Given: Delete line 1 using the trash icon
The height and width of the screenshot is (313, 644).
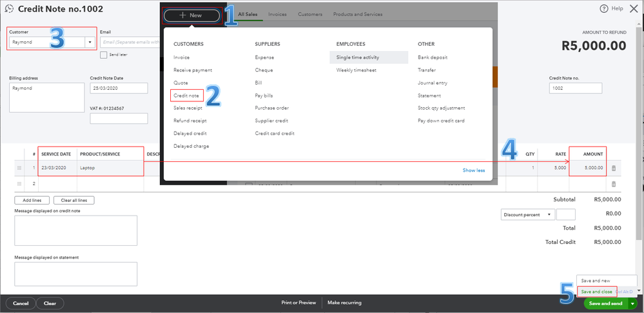Looking at the screenshot, I should [x=614, y=168].
